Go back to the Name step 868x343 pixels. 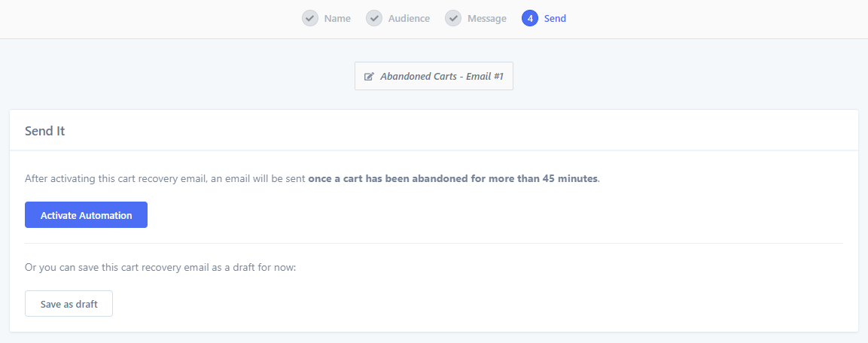[x=337, y=18]
